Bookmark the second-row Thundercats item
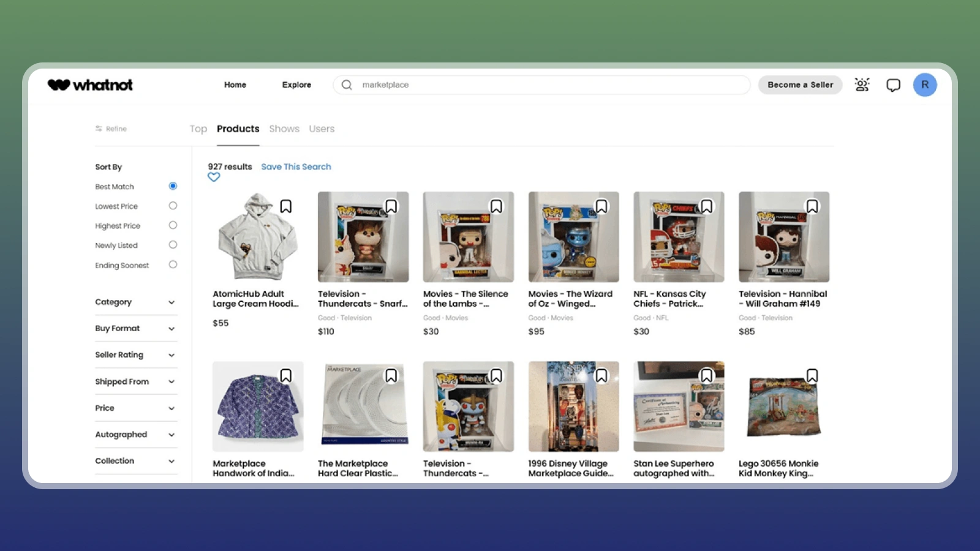Viewport: 980px width, 551px height. click(x=496, y=375)
